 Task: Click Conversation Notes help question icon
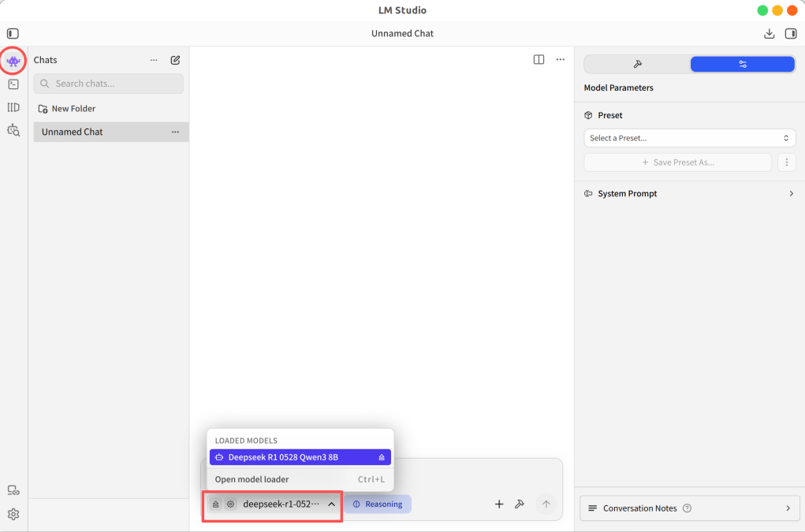pyautogui.click(x=687, y=508)
